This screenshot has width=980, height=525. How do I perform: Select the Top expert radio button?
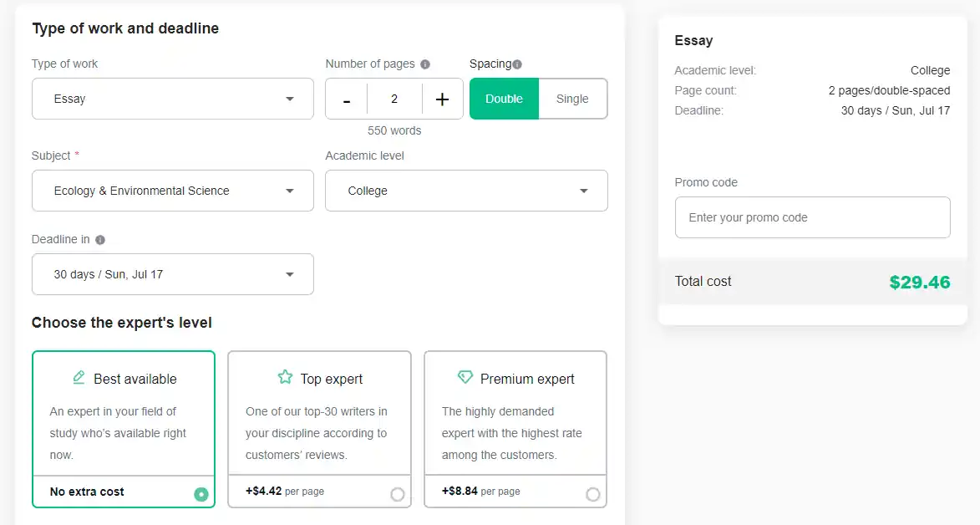398,494
